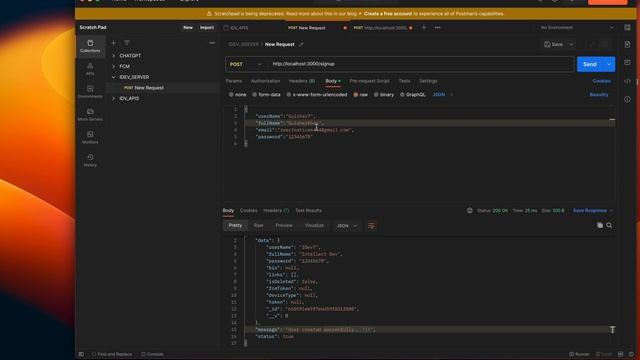Expand the IDV_APIS collection
Screen dimensions: 640x360
click(113, 98)
